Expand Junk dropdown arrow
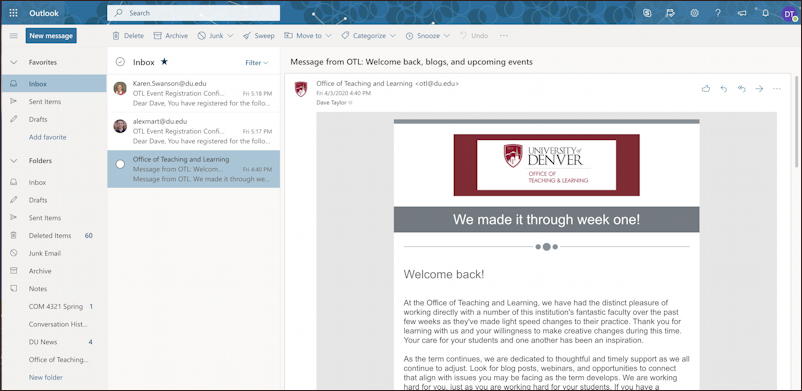The height and width of the screenshot is (391, 802). pyautogui.click(x=230, y=36)
